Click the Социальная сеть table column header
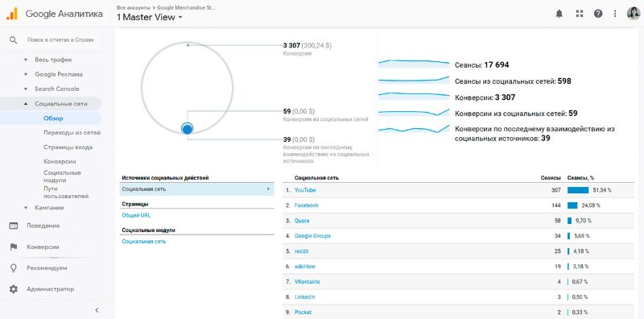 click(316, 178)
